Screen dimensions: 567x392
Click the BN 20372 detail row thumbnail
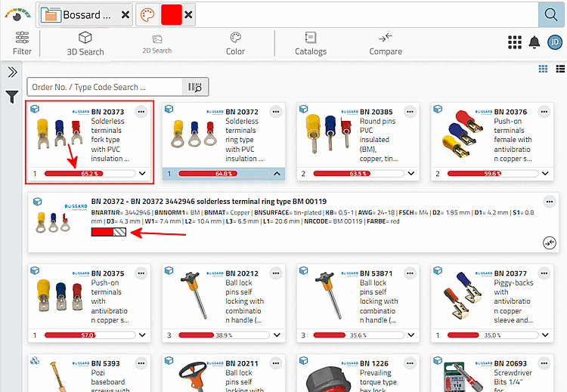pos(53,222)
